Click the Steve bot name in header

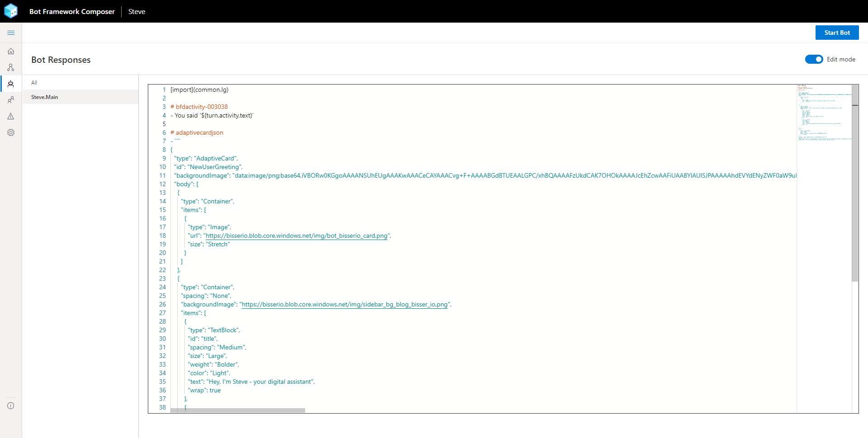137,11
